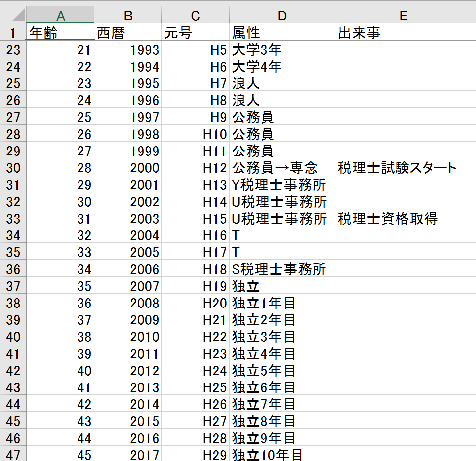Screen dimensions: 476x461
Task: Click cell T in row 34
Action: [x=282, y=235]
